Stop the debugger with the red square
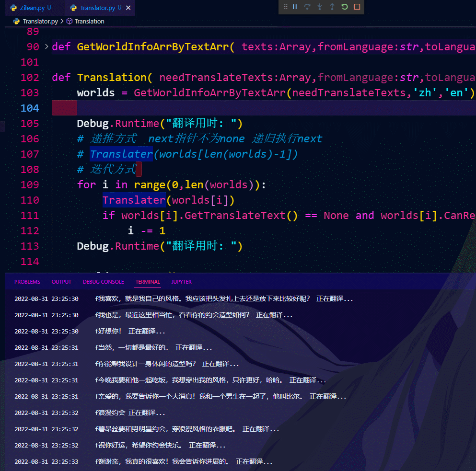 (357, 7)
